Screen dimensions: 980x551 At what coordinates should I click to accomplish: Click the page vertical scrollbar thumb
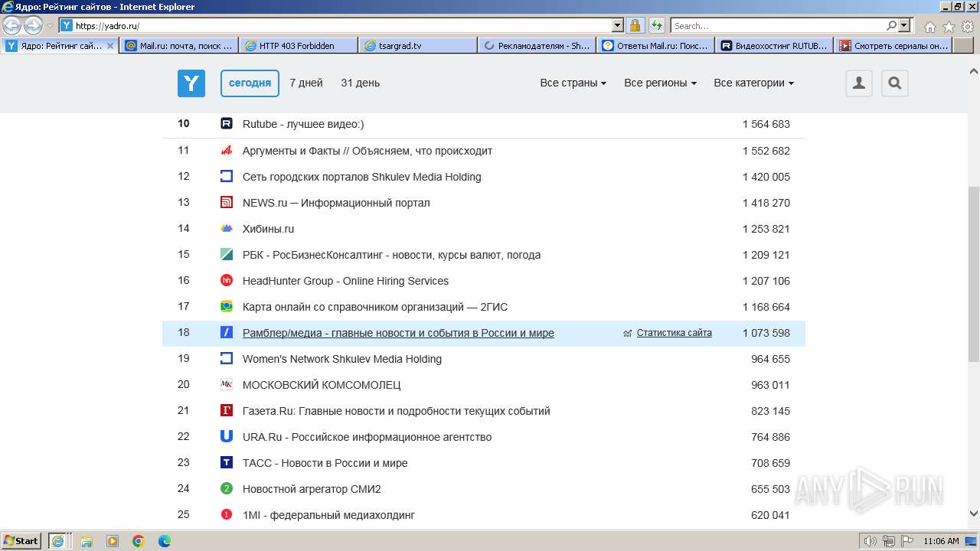click(973, 273)
